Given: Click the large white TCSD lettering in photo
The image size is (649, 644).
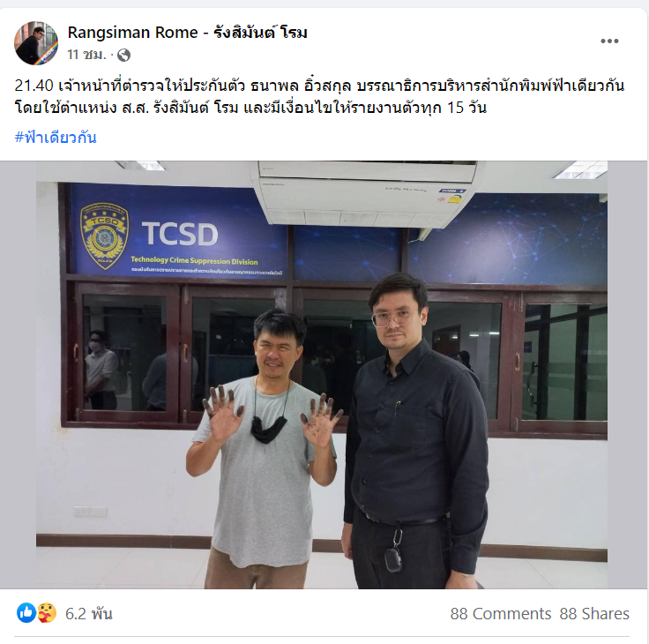Looking at the screenshot, I should click(180, 234).
